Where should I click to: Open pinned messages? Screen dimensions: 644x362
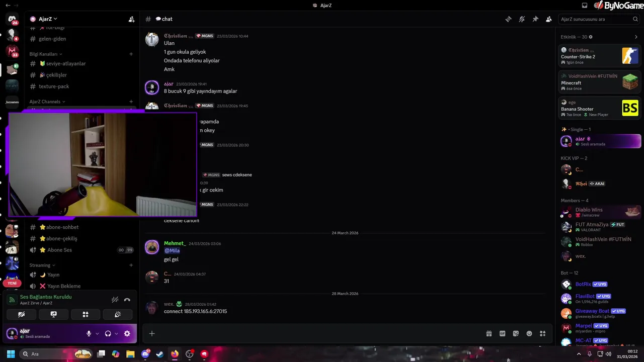pyautogui.click(x=535, y=19)
